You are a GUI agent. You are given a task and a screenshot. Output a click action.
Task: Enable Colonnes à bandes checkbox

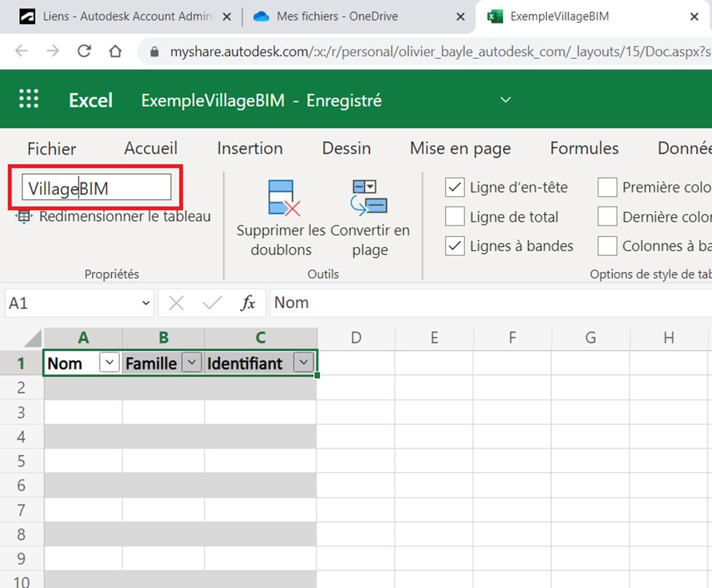607,246
